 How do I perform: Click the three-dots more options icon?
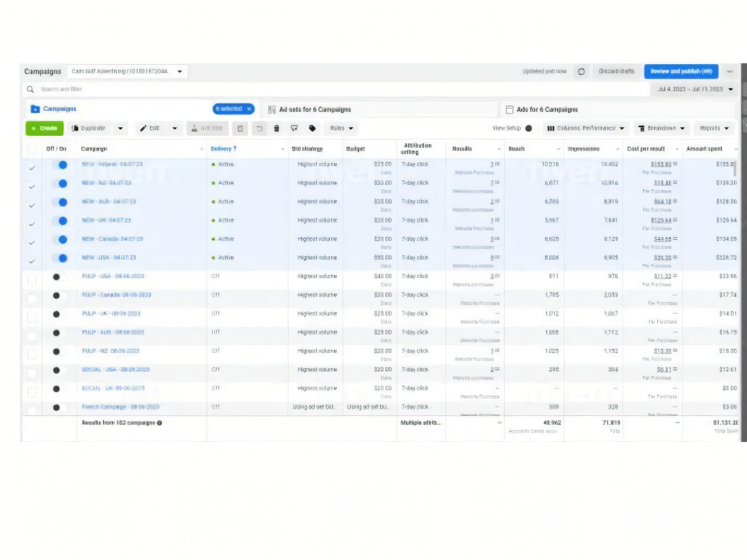[730, 71]
